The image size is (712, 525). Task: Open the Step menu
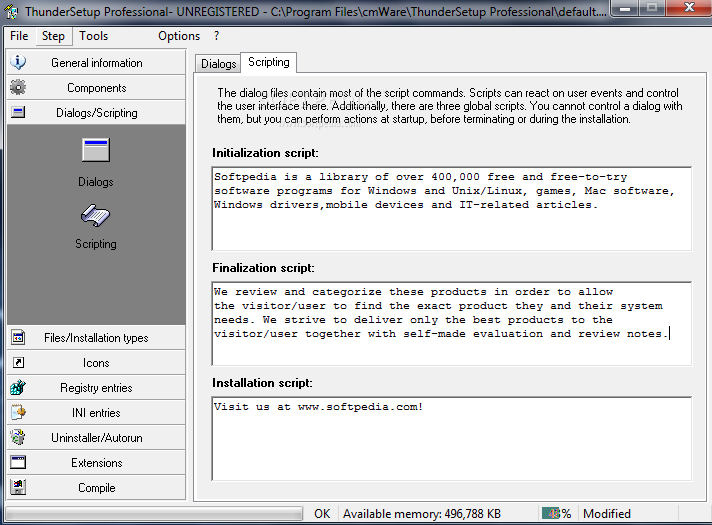tap(53, 36)
